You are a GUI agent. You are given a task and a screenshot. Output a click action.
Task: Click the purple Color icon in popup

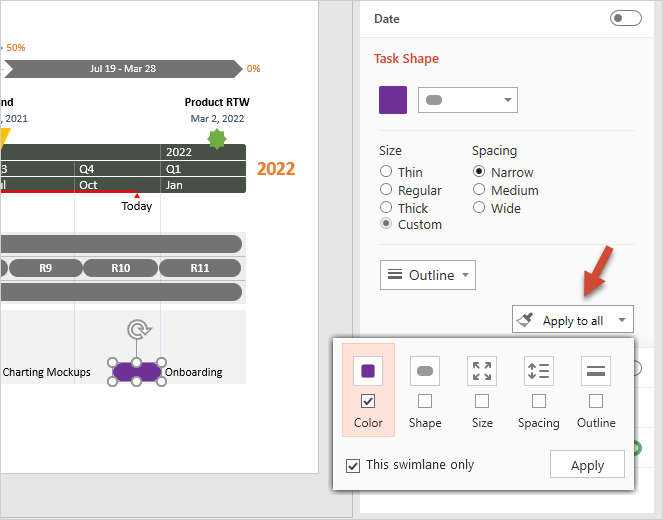pyautogui.click(x=368, y=371)
